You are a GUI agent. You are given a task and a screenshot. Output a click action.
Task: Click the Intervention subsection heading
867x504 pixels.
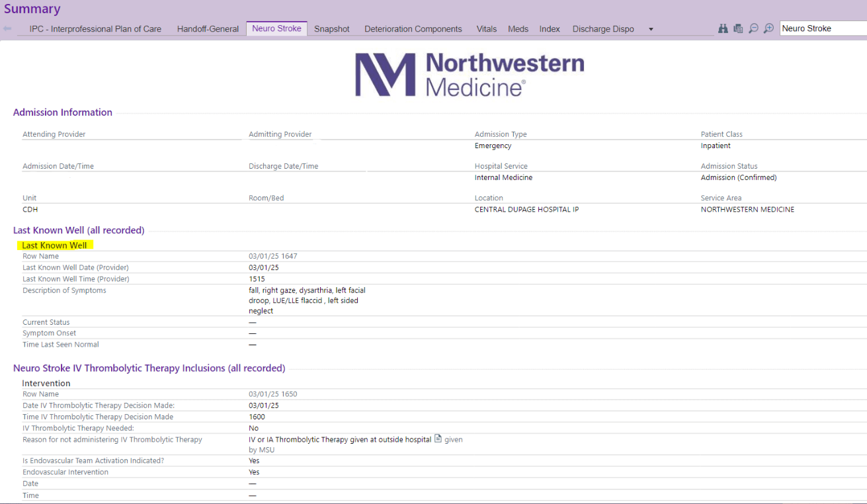click(x=46, y=383)
